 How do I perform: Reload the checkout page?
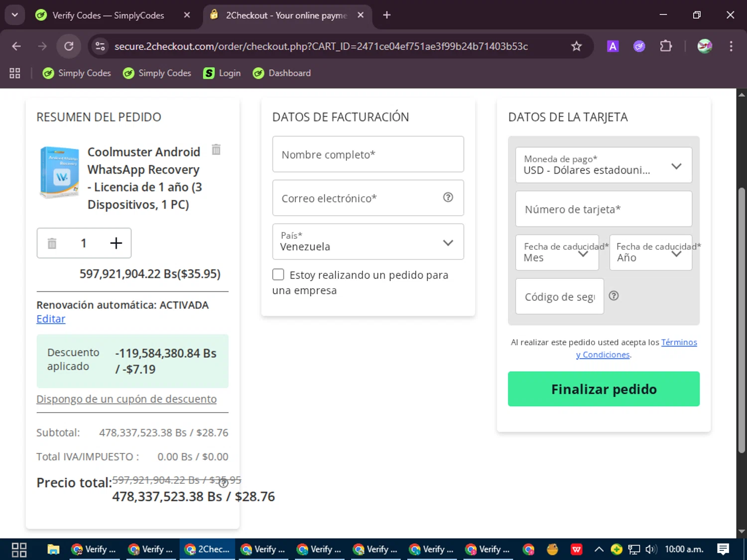tap(69, 46)
